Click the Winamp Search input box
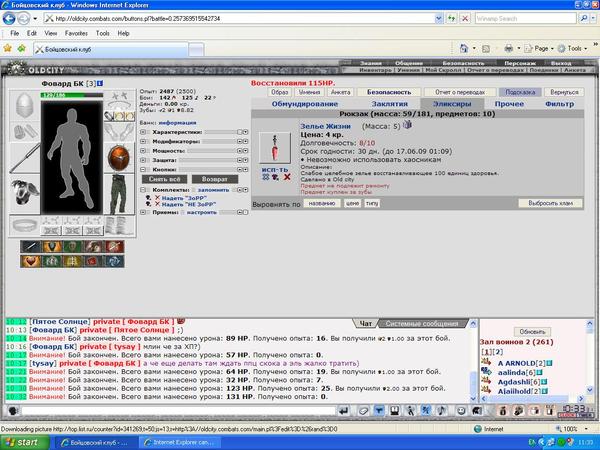 pos(525,18)
